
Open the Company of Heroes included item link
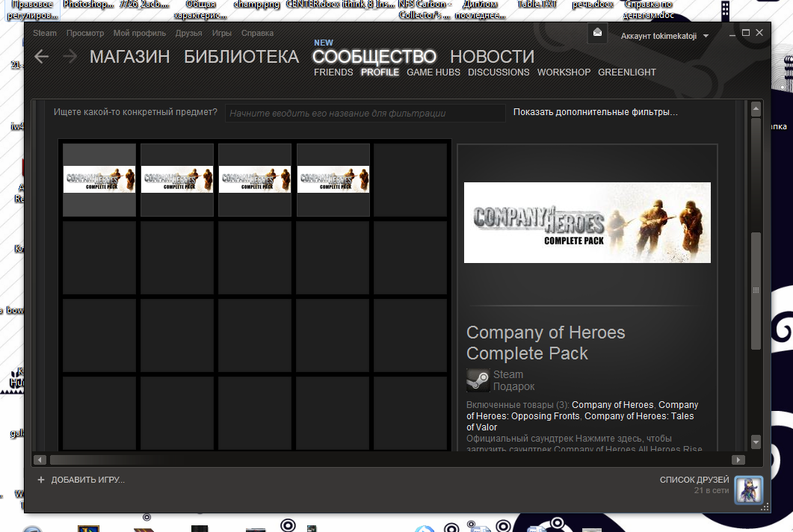pos(612,404)
